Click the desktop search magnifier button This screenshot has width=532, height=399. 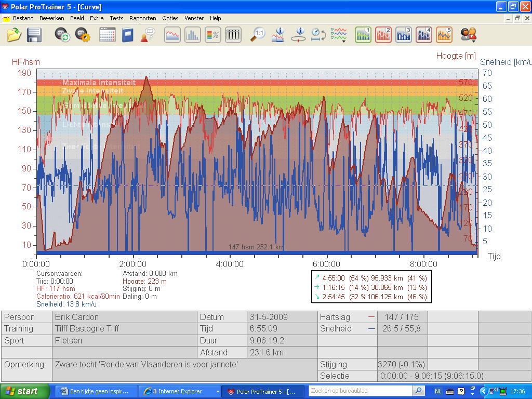(419, 391)
